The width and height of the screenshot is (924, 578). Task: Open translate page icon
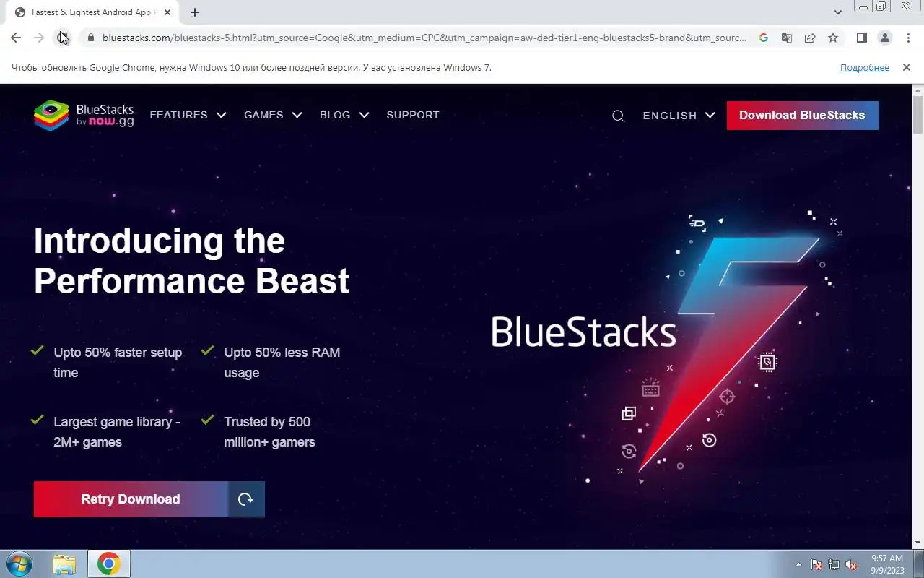point(787,38)
